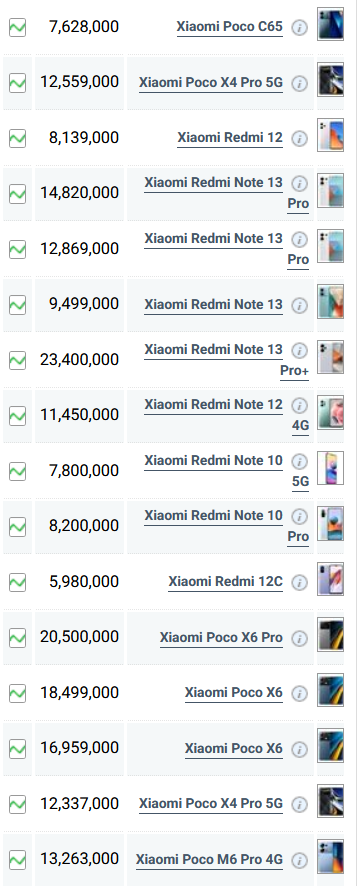This screenshot has height=886, width=362.
Task: Click info icon beside Xiaomi Redmi 12
Action: (299, 138)
